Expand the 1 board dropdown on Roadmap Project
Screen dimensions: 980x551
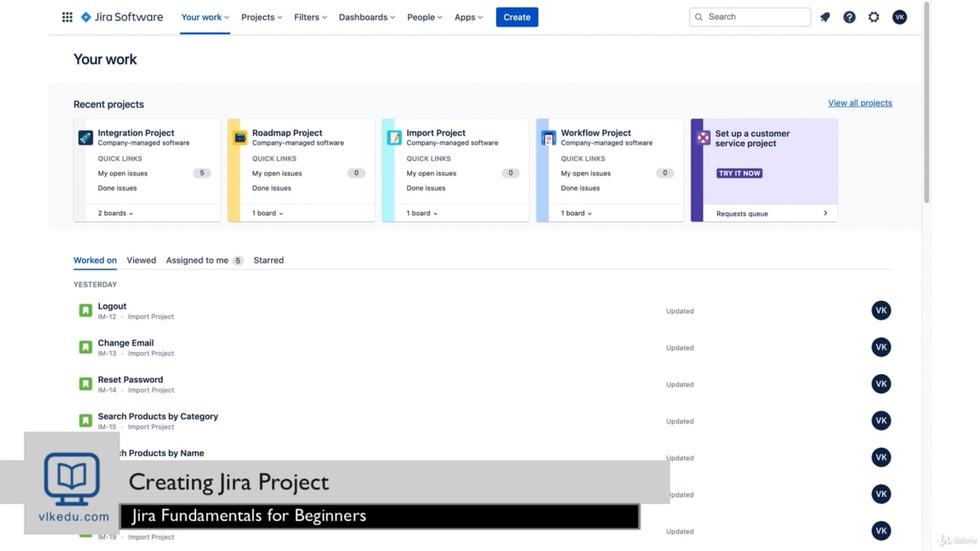pos(268,214)
